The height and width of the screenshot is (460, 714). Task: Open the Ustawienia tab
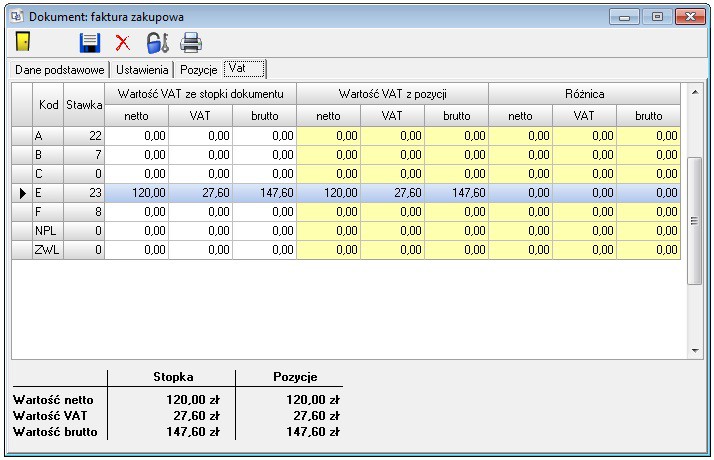[x=142, y=70]
